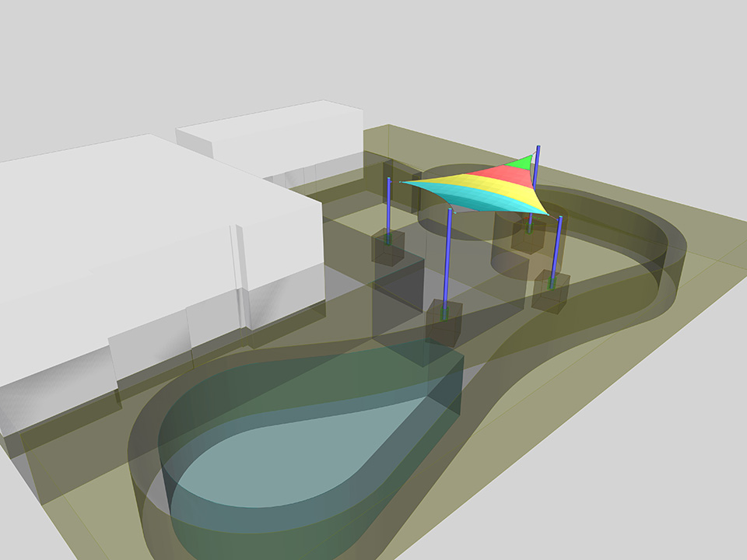Click the footing block under the leftmost pole
This screenshot has height=560, width=747.
click(x=388, y=247)
